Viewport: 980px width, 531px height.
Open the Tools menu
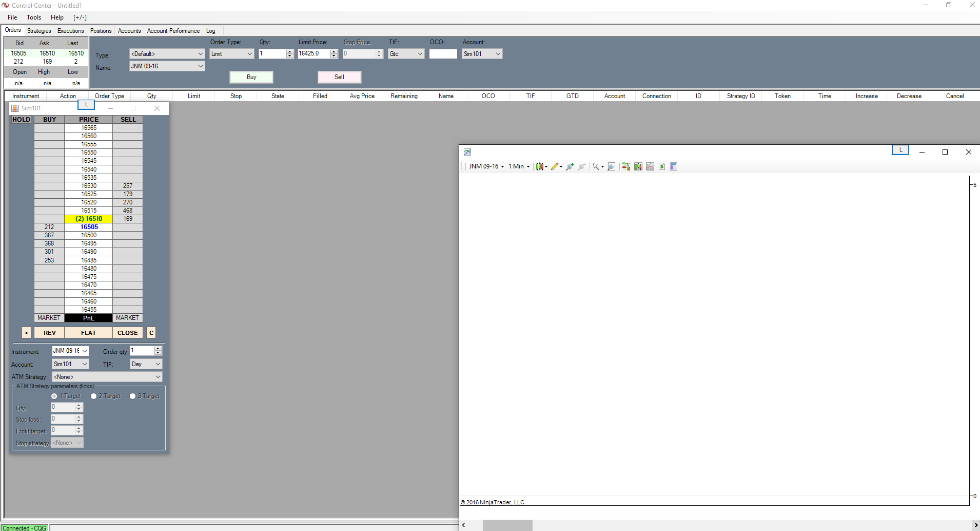click(34, 17)
